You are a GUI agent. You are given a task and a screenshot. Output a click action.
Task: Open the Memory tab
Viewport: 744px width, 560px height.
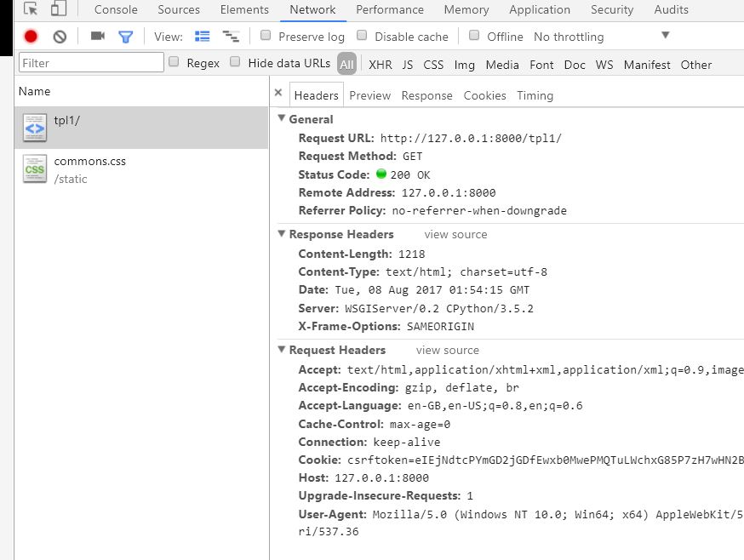coord(466,9)
